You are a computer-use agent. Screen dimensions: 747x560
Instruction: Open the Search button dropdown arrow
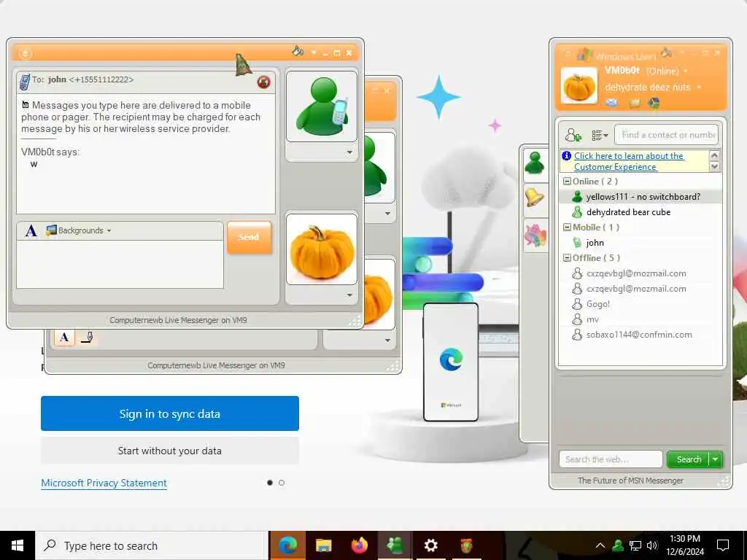click(716, 459)
